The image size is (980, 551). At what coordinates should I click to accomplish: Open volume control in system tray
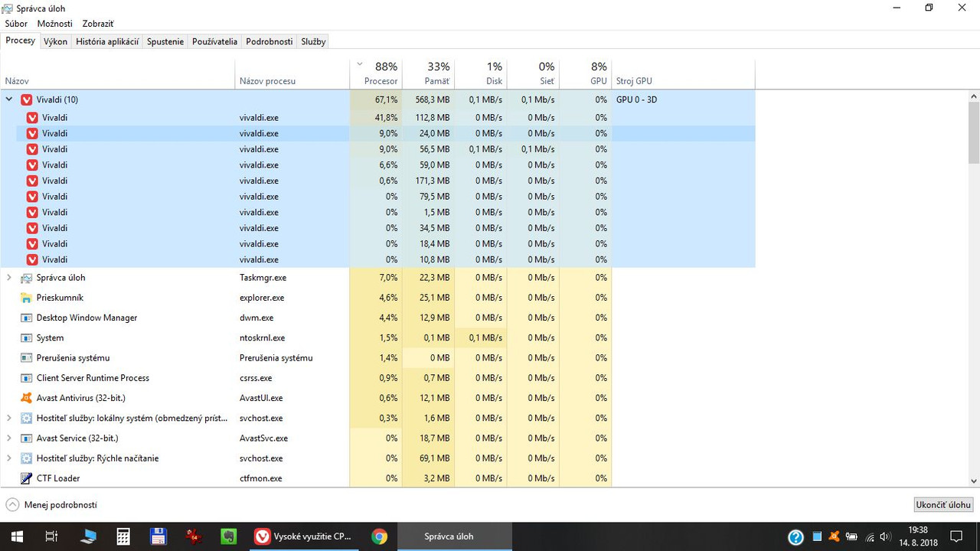coord(886,536)
